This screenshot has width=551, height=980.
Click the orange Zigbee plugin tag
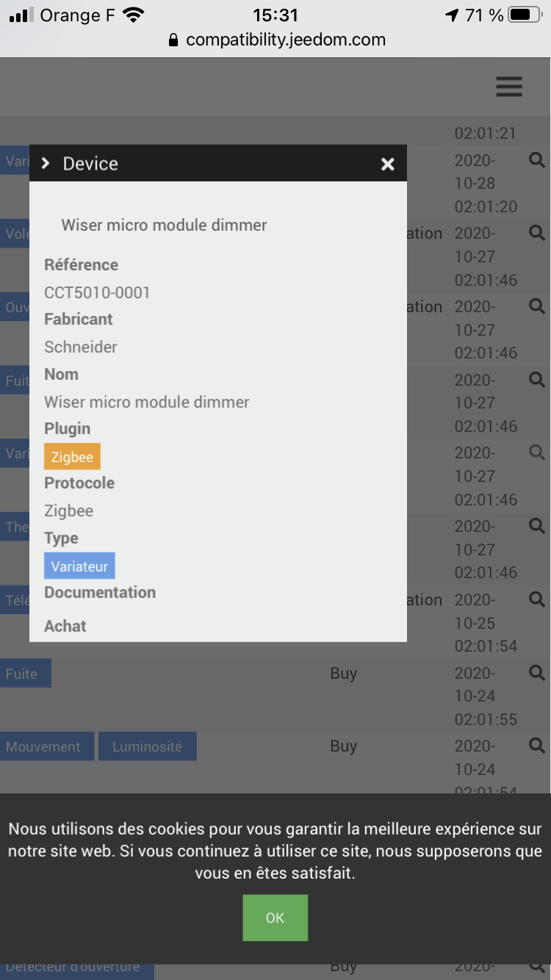click(72, 456)
